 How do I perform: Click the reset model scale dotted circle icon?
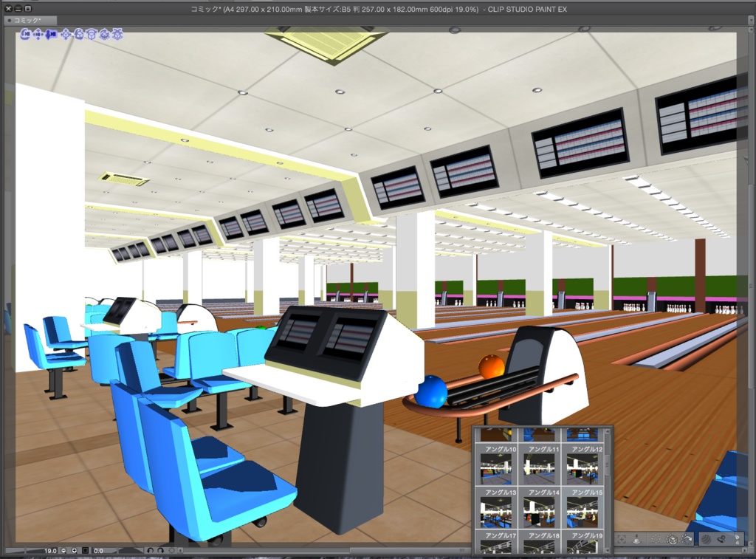point(656,539)
